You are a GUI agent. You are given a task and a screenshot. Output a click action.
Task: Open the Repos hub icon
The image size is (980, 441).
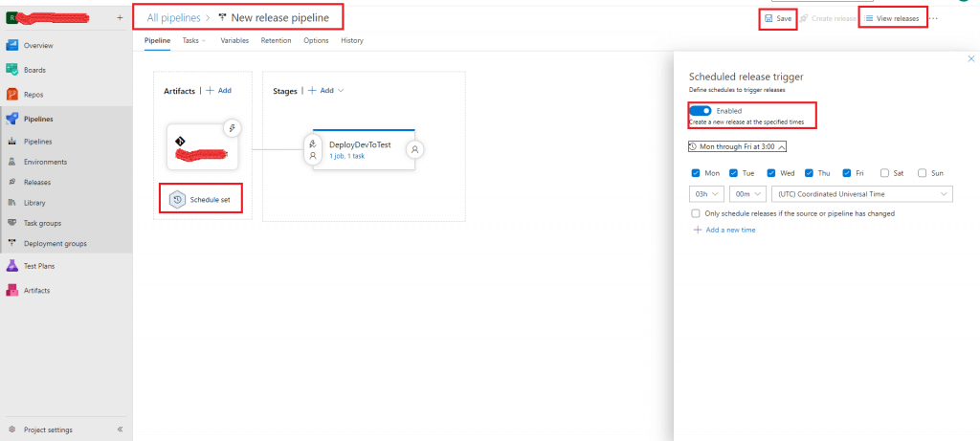(x=11, y=95)
